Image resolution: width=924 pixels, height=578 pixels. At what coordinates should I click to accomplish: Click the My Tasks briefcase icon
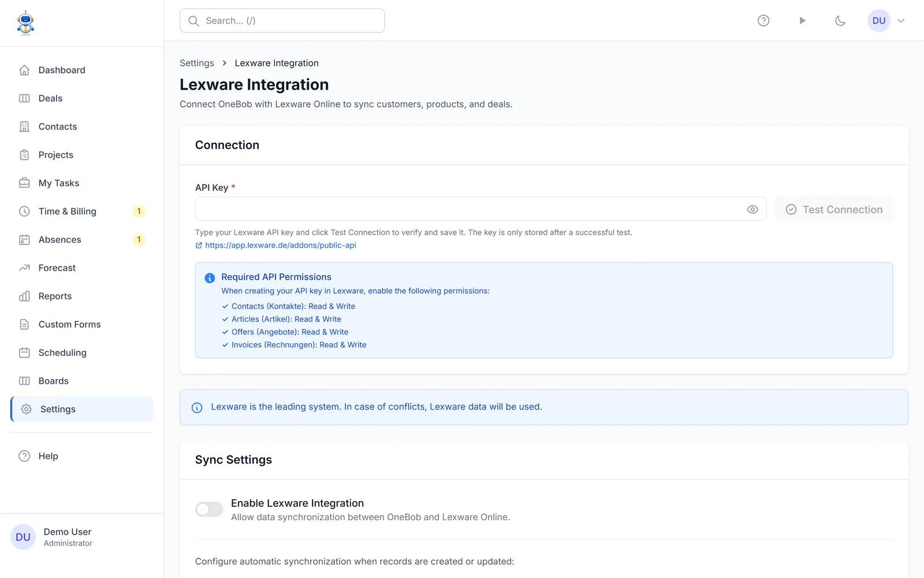24,183
